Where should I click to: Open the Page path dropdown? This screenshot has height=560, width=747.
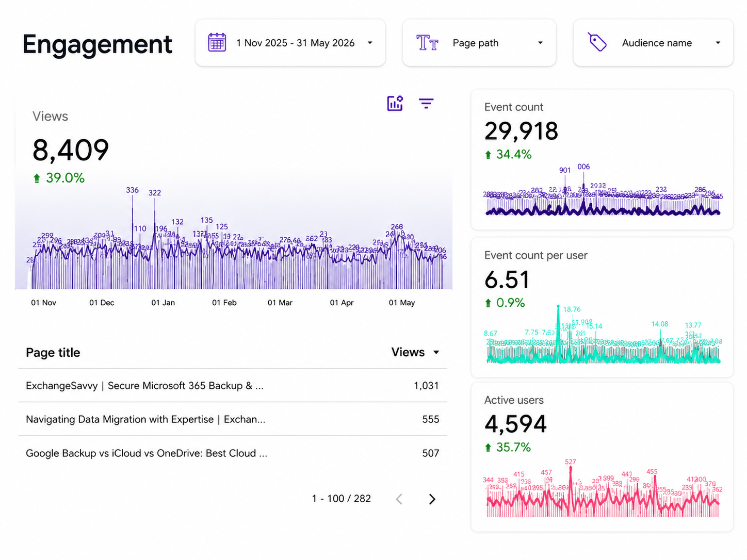[479, 43]
